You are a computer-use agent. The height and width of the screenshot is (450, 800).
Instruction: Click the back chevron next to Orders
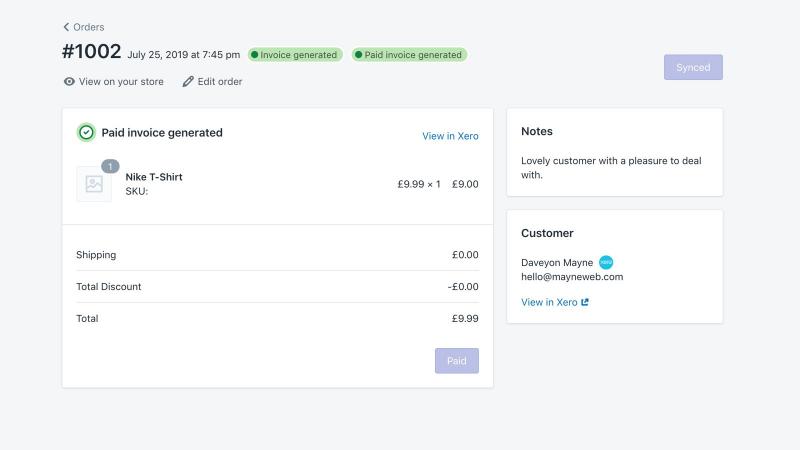(66, 27)
